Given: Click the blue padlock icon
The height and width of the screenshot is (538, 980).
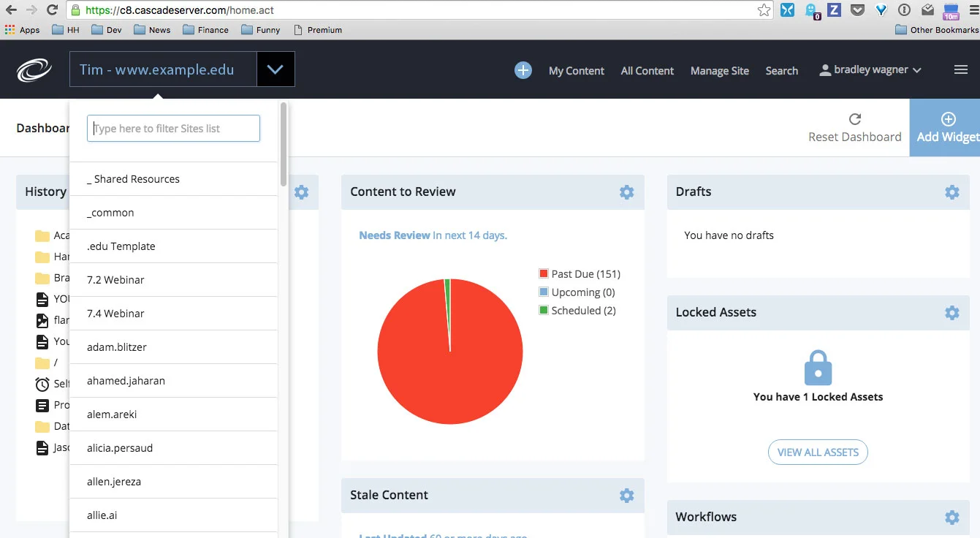Looking at the screenshot, I should 818,368.
